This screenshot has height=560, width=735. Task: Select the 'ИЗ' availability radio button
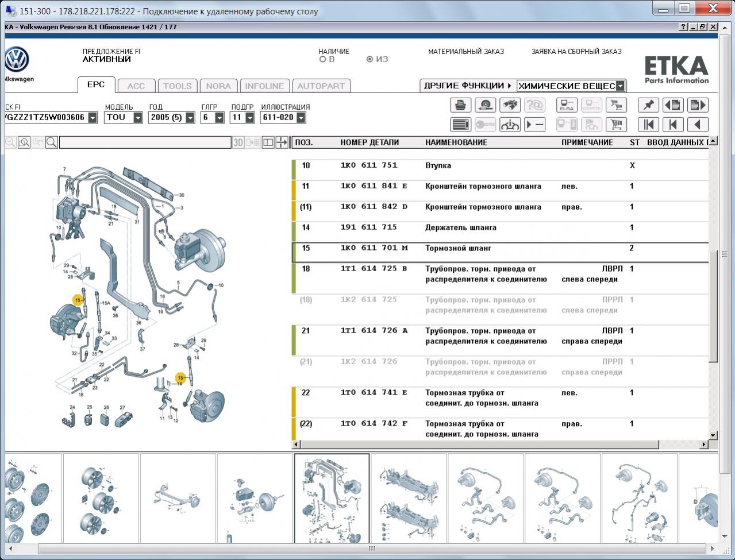pos(370,59)
